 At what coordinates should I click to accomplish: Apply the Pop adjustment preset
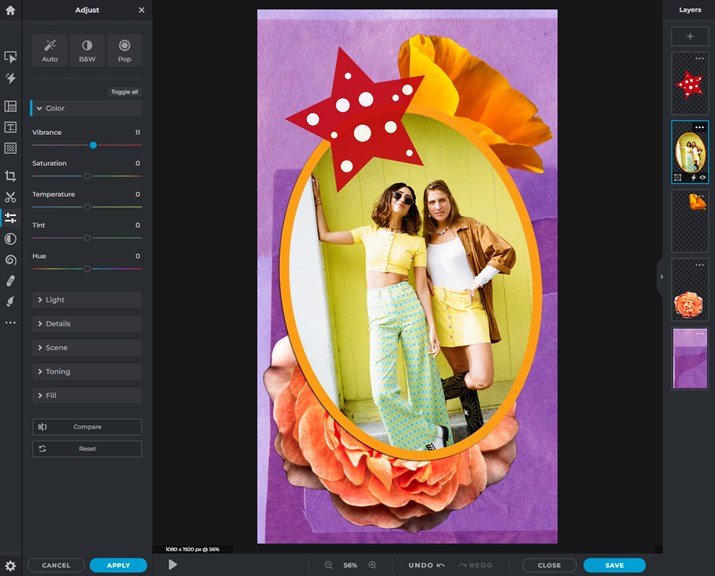[x=124, y=50]
